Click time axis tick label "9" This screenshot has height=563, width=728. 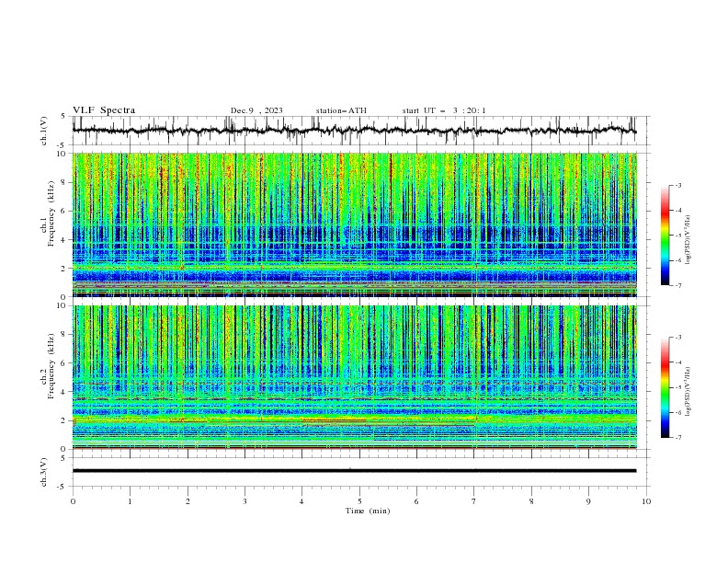click(x=588, y=501)
